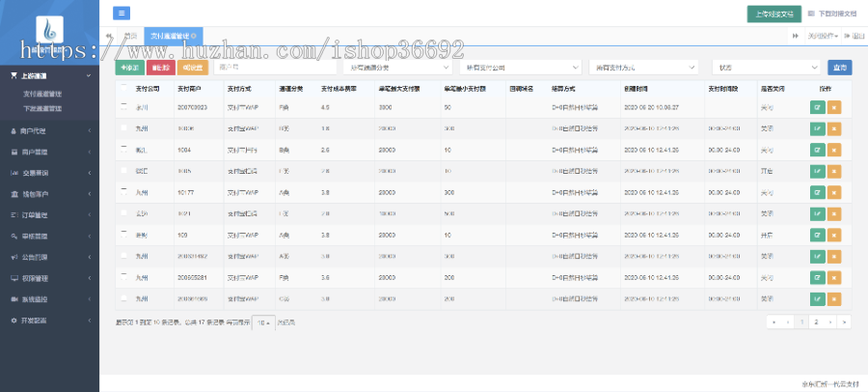868x392 pixels.
Task: Switch to the 首页 home tab
Action: tap(130, 36)
